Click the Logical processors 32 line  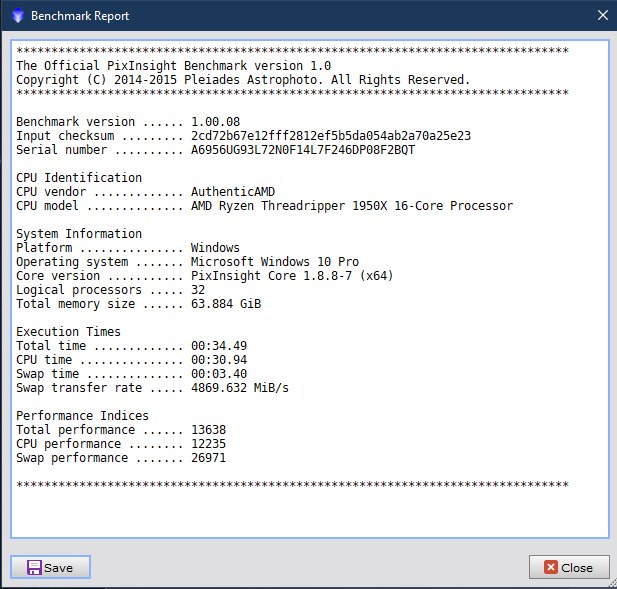(x=111, y=290)
